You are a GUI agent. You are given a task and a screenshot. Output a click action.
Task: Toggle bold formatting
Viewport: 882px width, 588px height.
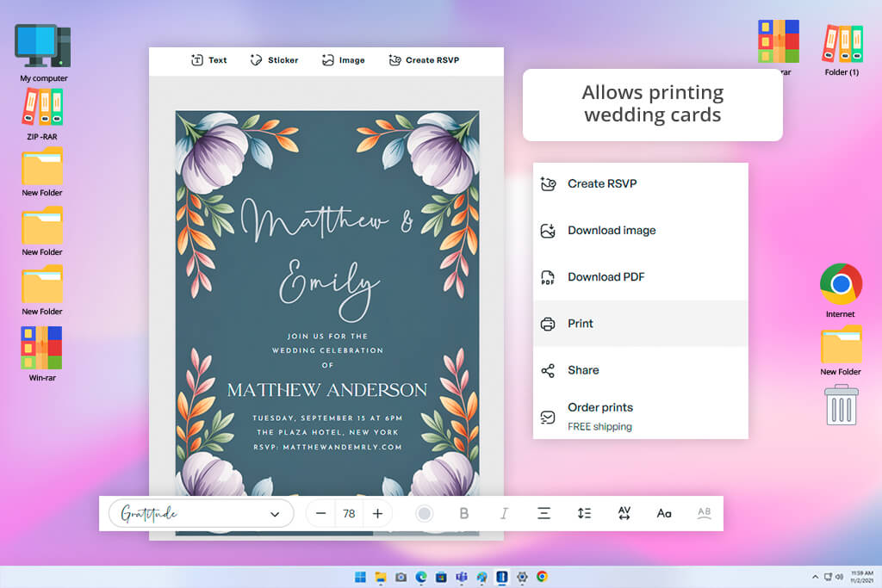click(x=464, y=514)
